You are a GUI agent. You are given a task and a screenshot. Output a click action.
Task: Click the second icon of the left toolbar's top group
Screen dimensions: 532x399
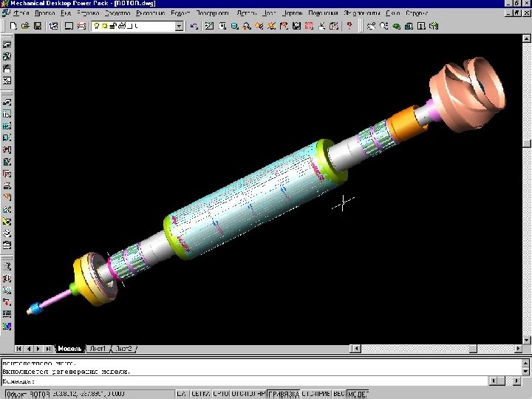click(x=7, y=56)
